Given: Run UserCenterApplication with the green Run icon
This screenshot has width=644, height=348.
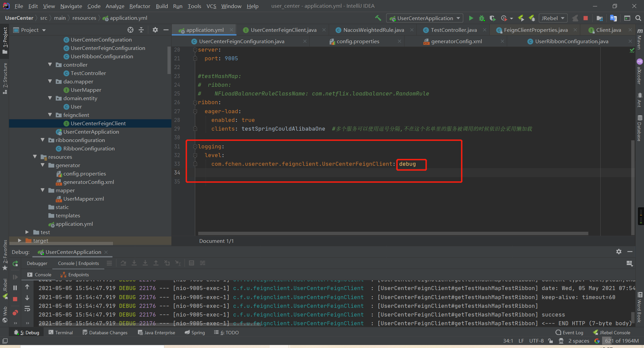Looking at the screenshot, I should pos(471,18).
